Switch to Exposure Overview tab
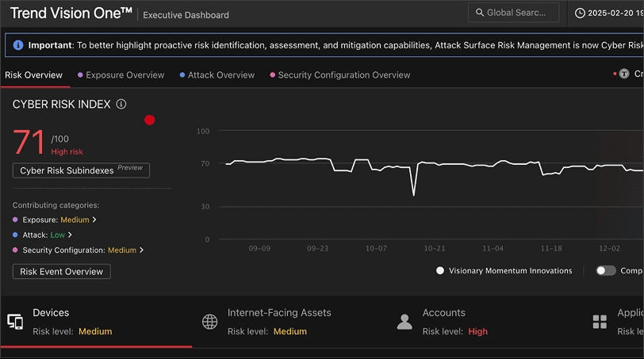This screenshot has width=644, height=359. coord(121,75)
